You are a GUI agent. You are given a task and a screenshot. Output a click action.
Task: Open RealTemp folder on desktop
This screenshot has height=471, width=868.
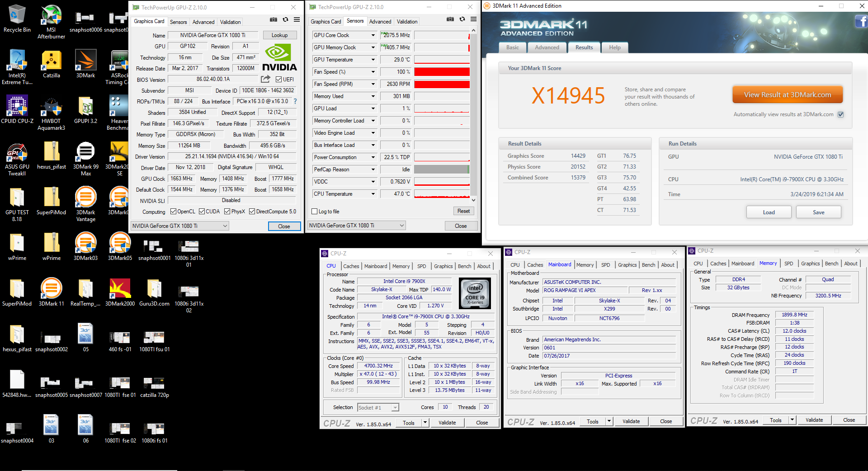coord(85,292)
